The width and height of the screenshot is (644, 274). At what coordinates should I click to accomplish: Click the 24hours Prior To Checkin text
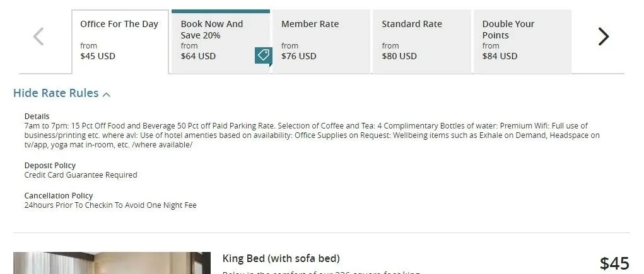(110, 205)
